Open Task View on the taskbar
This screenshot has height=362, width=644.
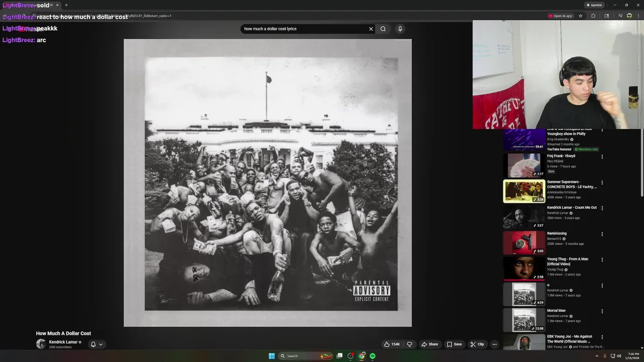click(x=340, y=356)
